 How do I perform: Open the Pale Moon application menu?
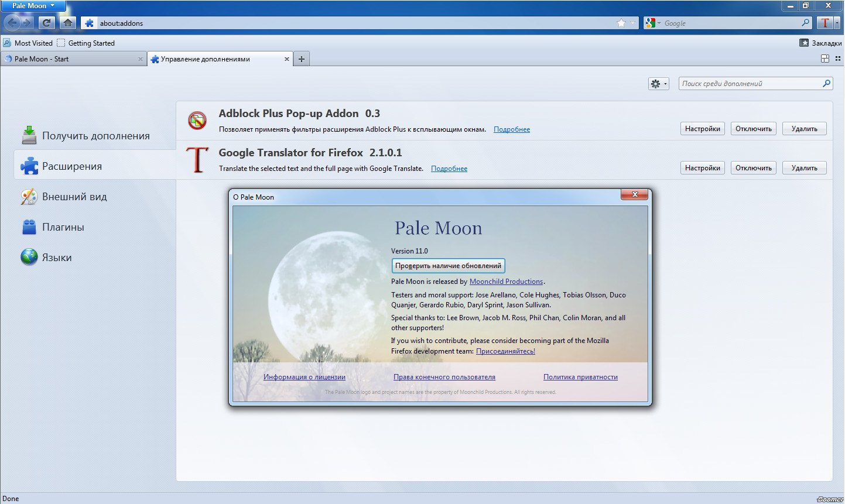[x=34, y=6]
